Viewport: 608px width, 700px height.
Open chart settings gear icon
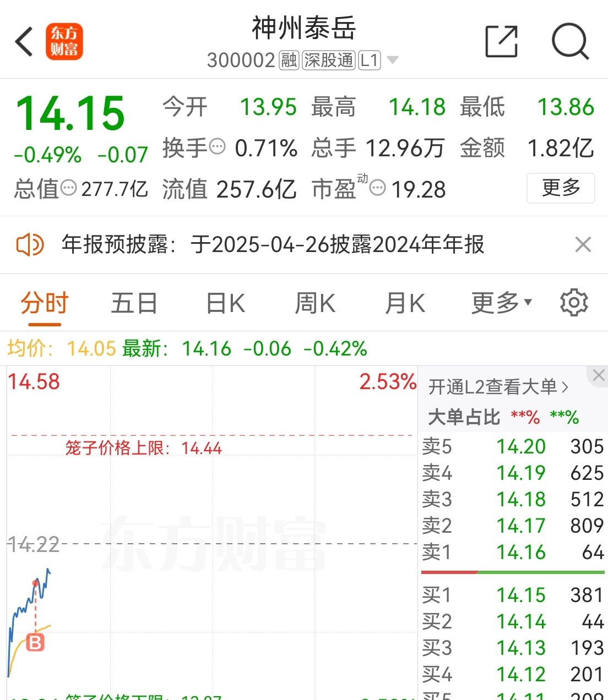point(574,303)
